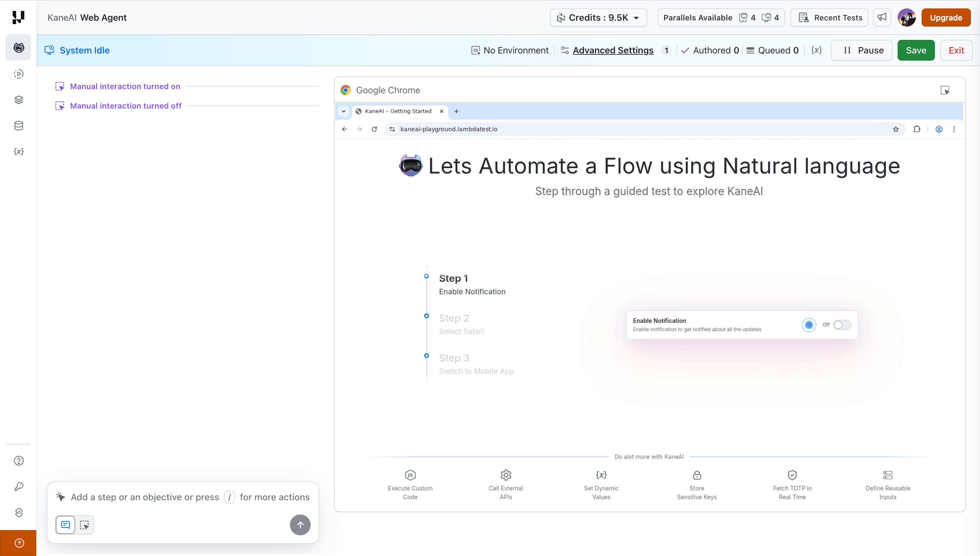The image size is (980, 556).
Task: Select the Step 1 Enable Notification item
Action: pos(472,284)
